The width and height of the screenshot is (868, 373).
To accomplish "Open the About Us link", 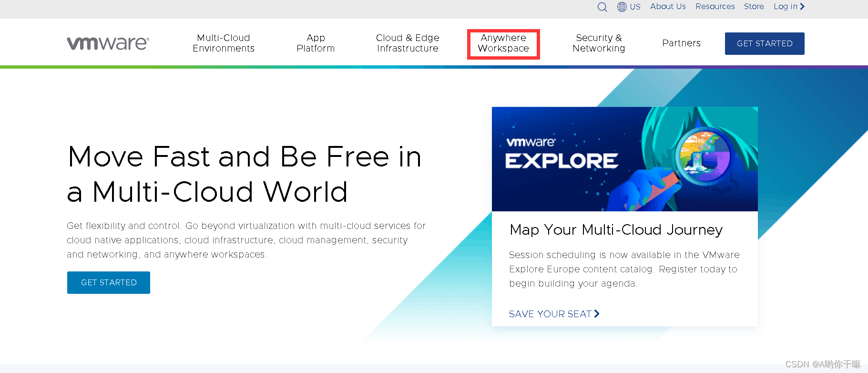I will click(x=668, y=6).
